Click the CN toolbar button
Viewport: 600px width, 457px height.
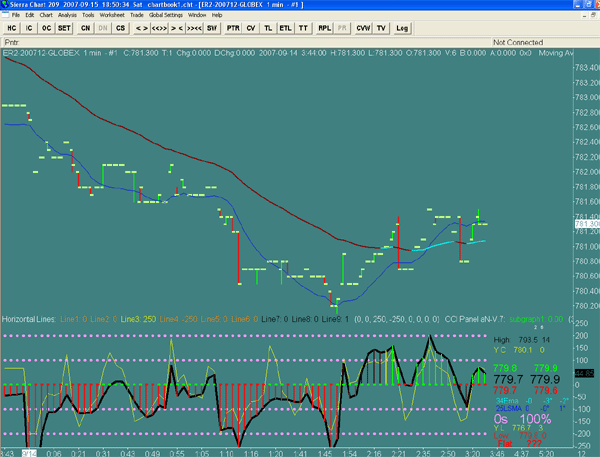pos(85,28)
